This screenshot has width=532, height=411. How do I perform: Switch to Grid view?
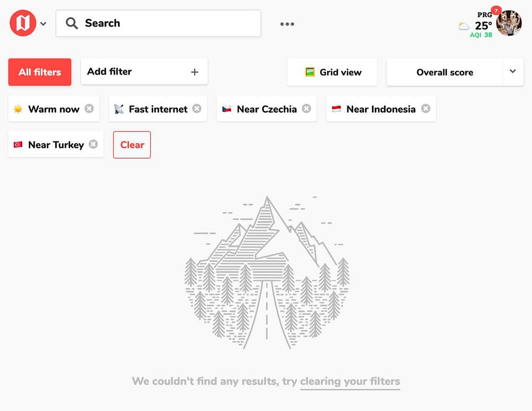332,72
